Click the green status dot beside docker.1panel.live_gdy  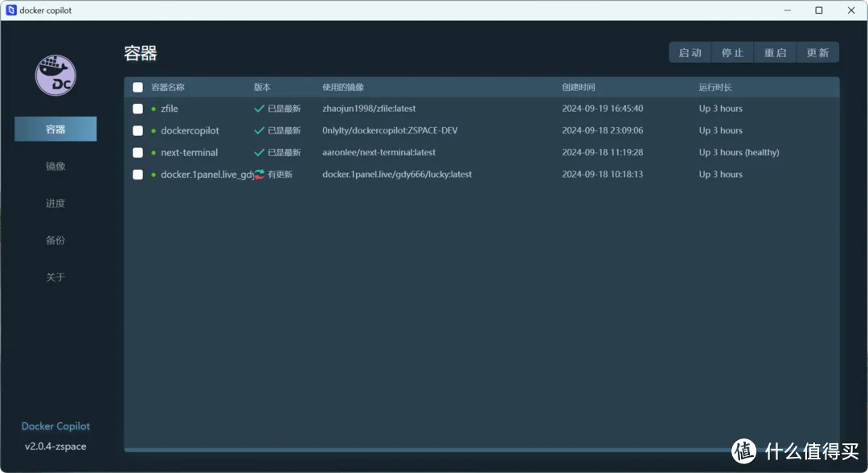[x=154, y=175]
